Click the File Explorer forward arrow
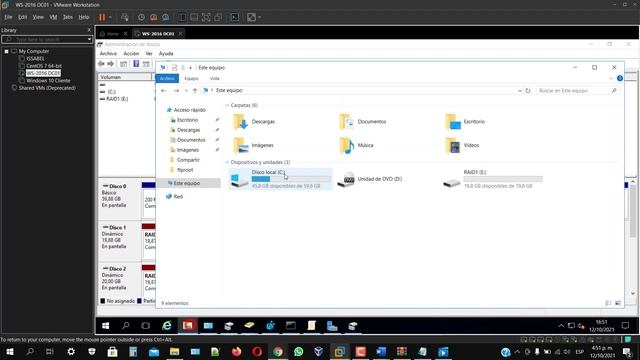The height and width of the screenshot is (360, 640). (x=176, y=91)
